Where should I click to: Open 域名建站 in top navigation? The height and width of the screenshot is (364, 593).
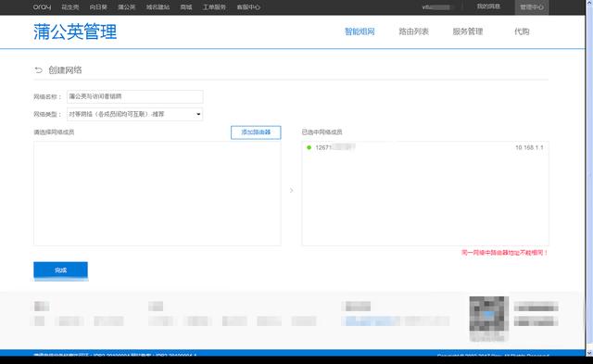click(x=158, y=7)
